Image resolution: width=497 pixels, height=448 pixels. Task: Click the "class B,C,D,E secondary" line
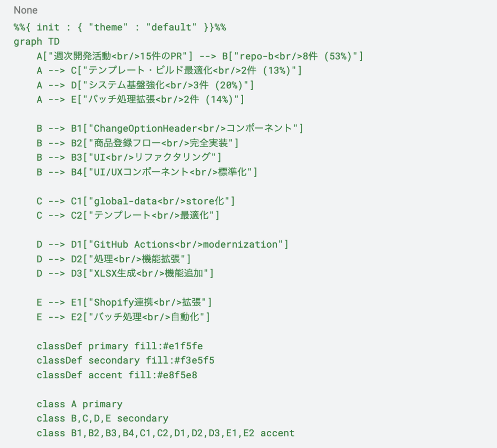(103, 419)
